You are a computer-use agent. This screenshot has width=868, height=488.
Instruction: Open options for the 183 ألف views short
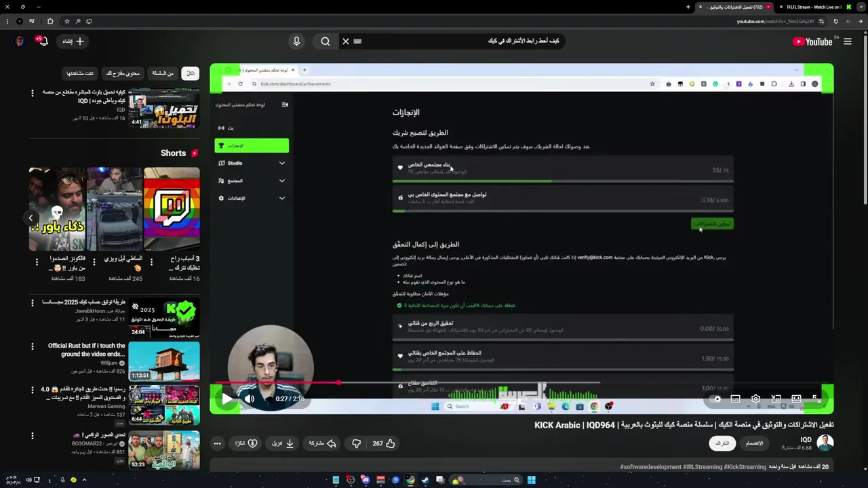pyautogui.click(x=35, y=261)
